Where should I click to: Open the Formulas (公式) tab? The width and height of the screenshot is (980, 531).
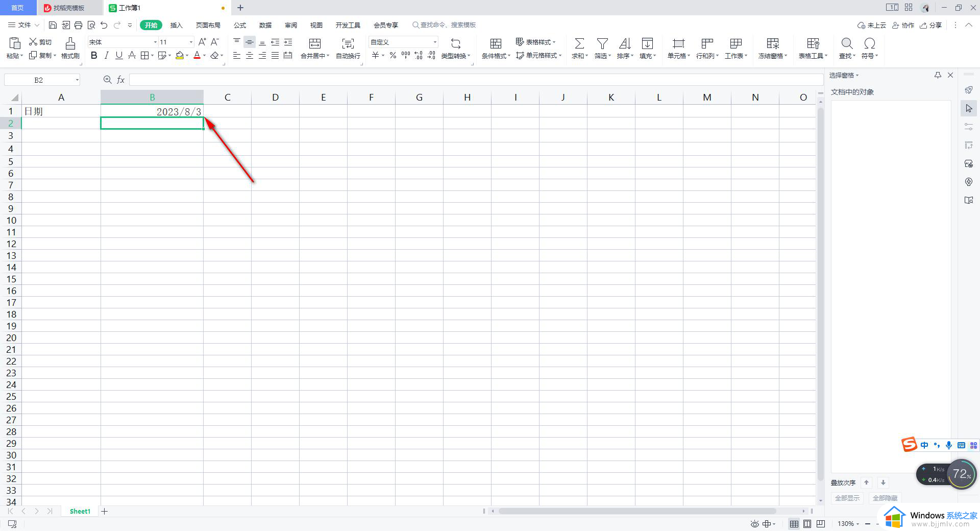(240, 25)
